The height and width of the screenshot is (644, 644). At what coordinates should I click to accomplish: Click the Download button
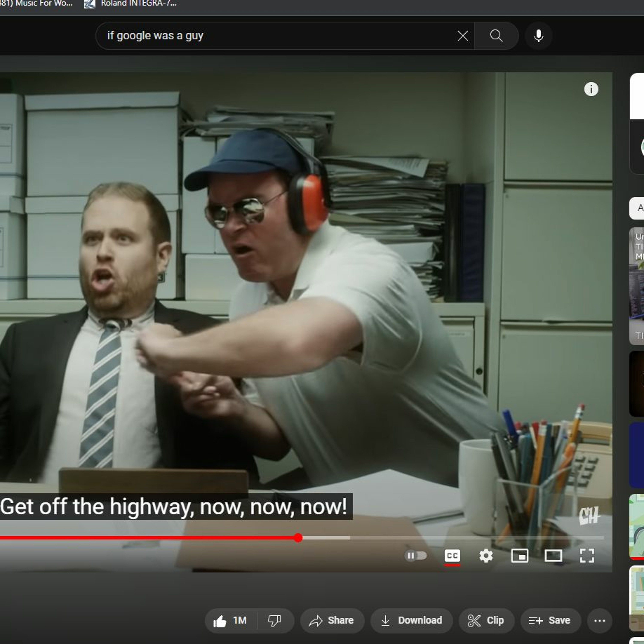[x=412, y=621]
